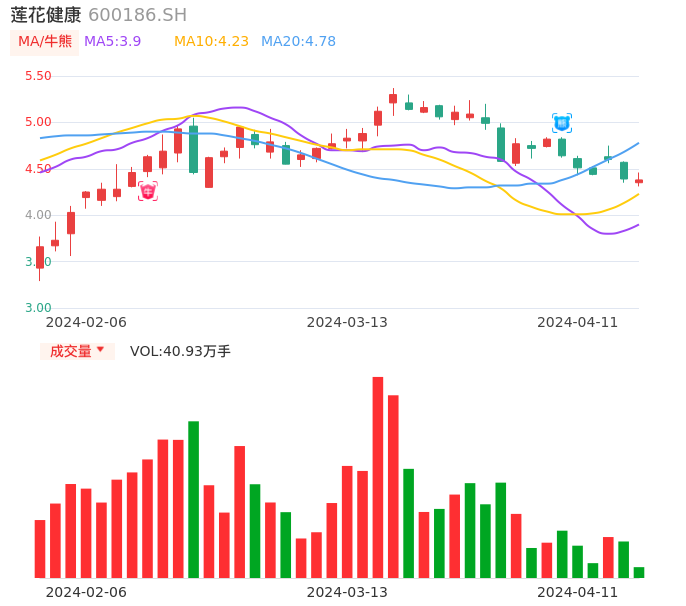This screenshot has width=686, height=606.
Task: Click the 2024-02-06 date under volume chart
Action: [86, 592]
